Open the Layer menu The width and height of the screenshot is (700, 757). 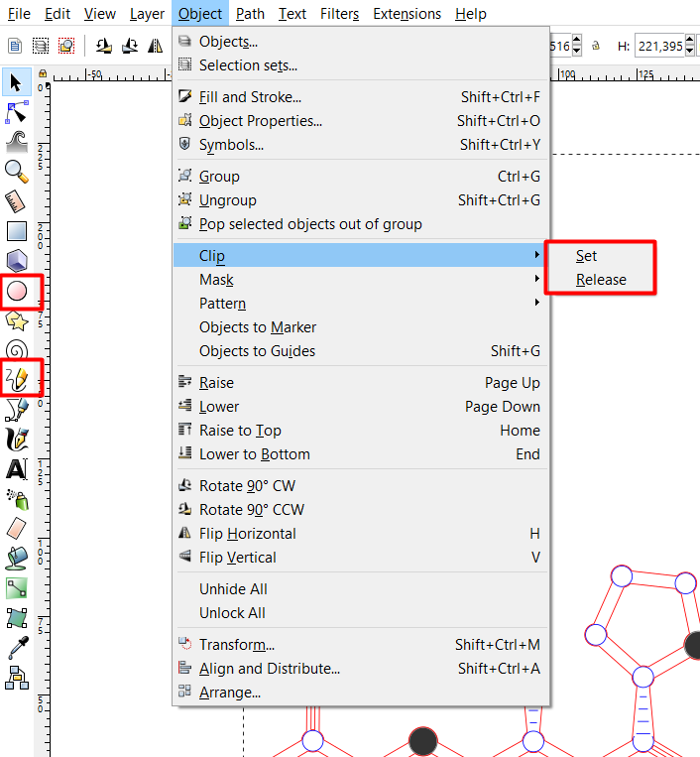tap(147, 14)
